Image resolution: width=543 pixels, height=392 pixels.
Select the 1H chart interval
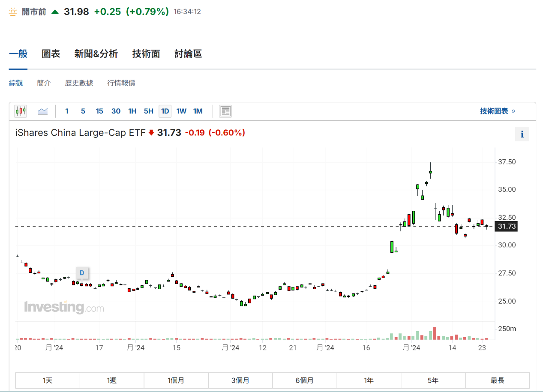coord(132,111)
